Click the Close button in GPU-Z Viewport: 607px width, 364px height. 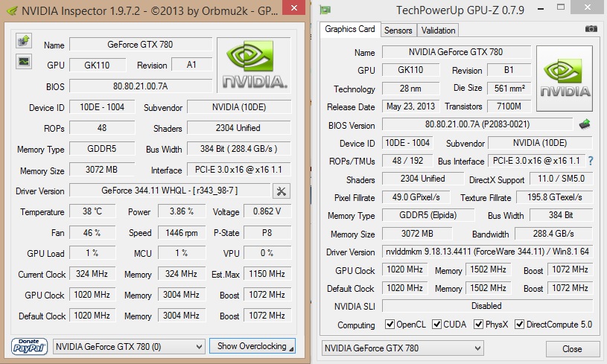[572, 349]
